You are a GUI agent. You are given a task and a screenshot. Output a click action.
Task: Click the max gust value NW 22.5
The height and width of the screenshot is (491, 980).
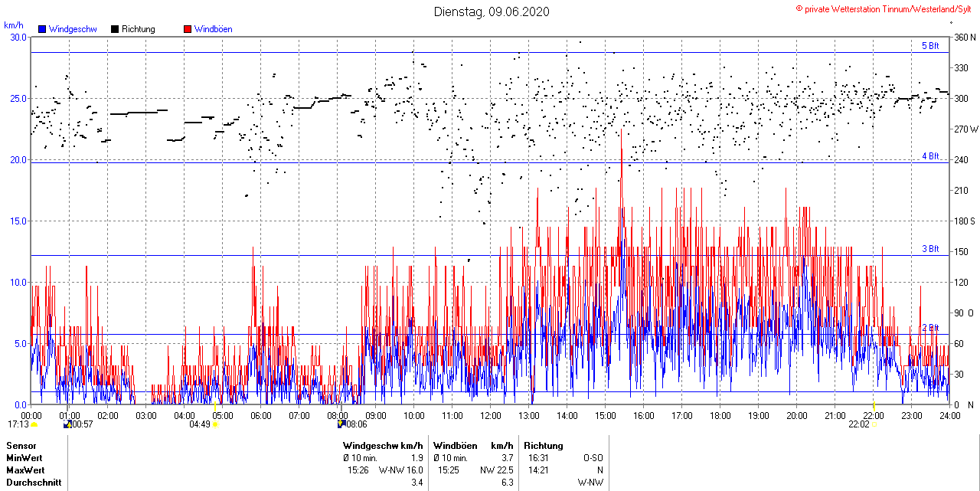(497, 470)
